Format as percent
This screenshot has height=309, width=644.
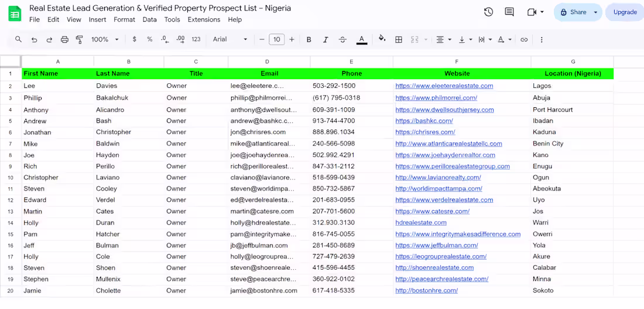(150, 39)
